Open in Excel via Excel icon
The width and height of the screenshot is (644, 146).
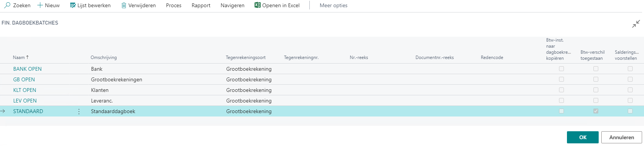tap(258, 5)
